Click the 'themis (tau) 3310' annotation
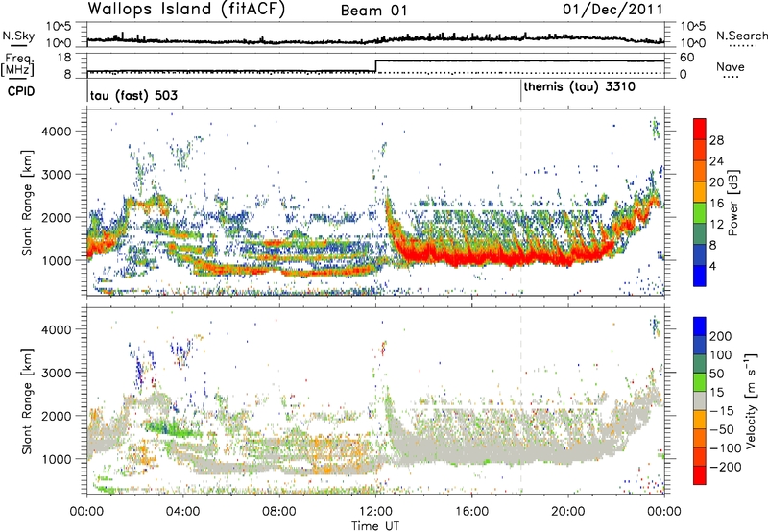This screenshot has height=532, width=768. coord(580,86)
